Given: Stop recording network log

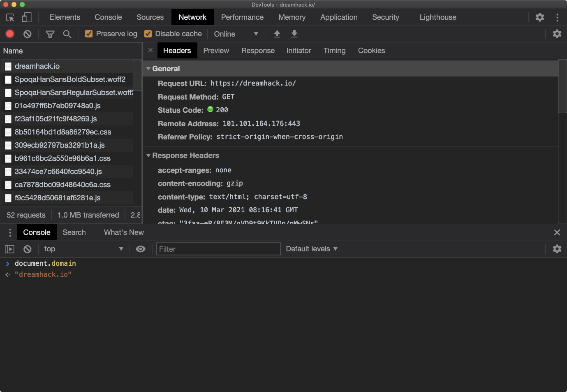Looking at the screenshot, I should [x=10, y=34].
